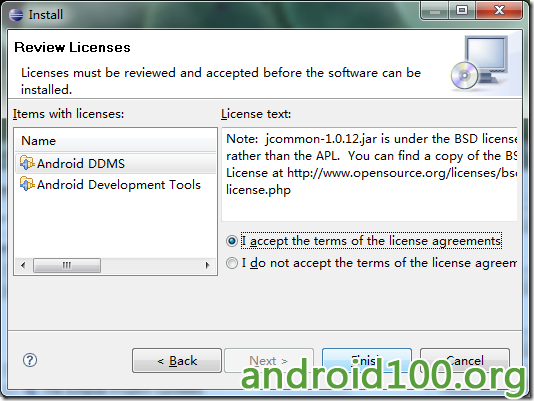Viewport: 534px width, 401px height.
Task: Select Android Development Tools list item
Action: (x=115, y=185)
